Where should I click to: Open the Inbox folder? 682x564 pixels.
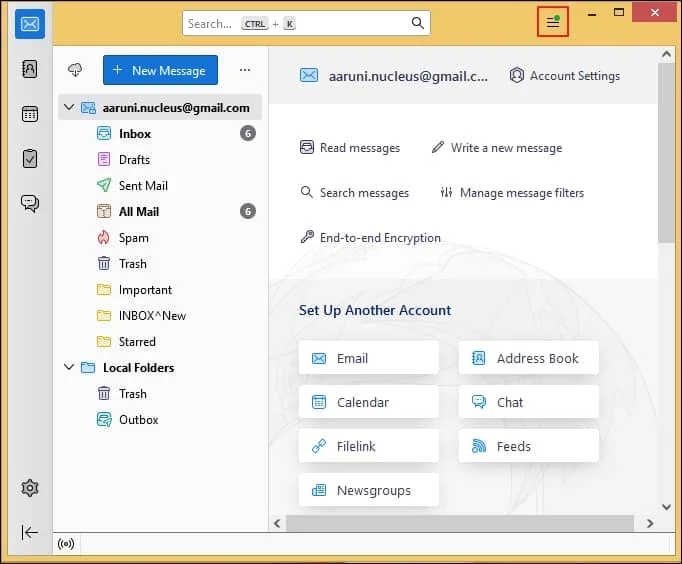tap(160, 133)
